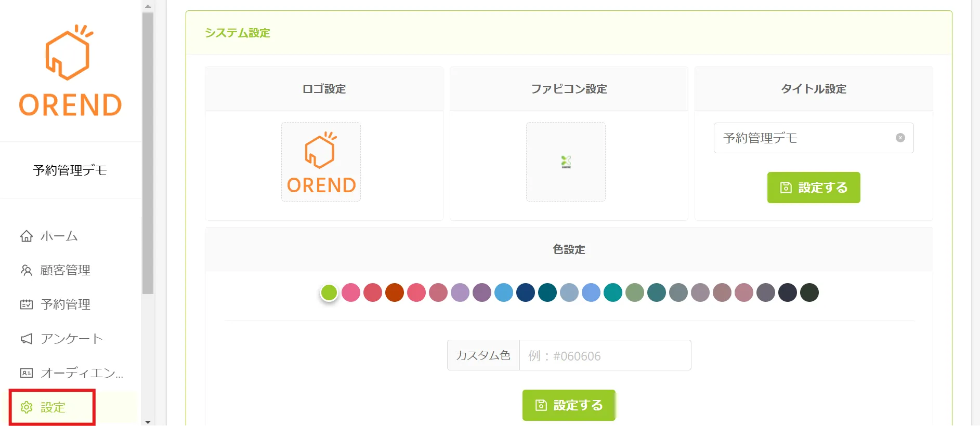Click the sidebar scrollbar thumb
This screenshot has height=426, width=980.
[148, 153]
